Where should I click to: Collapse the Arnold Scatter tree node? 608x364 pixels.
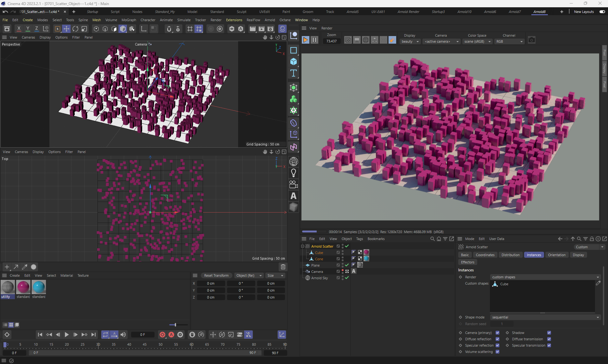click(302, 246)
